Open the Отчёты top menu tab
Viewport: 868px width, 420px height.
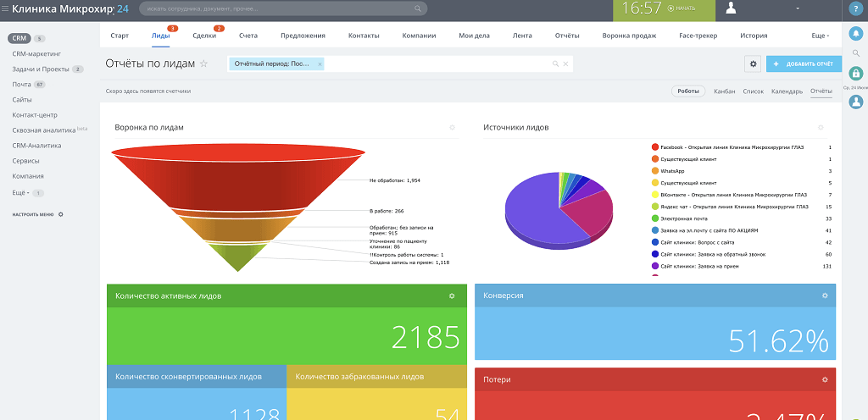click(567, 36)
